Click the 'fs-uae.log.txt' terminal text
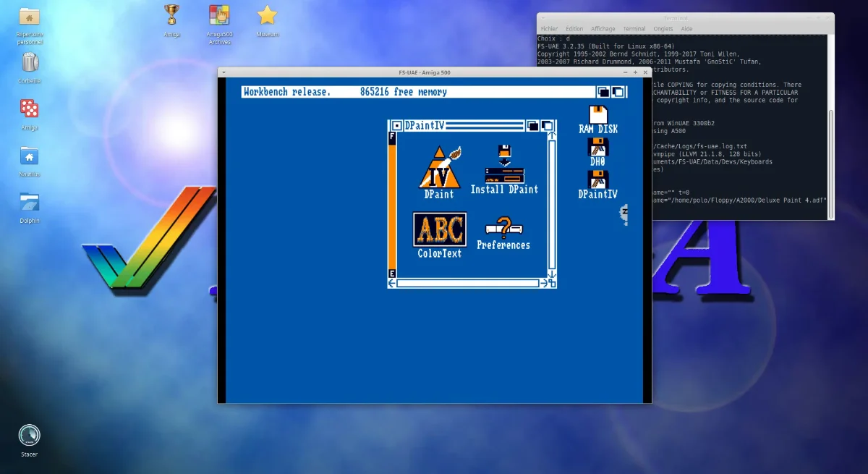 point(722,145)
